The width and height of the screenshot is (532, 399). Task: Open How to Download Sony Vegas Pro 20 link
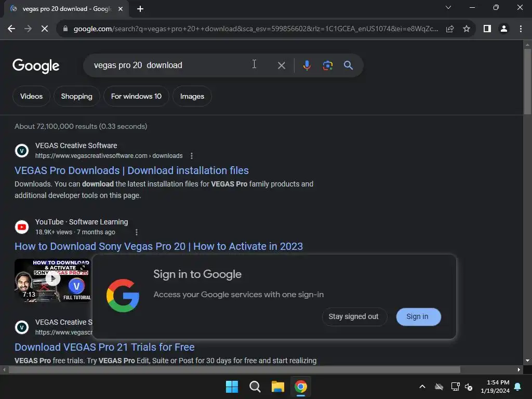(x=158, y=246)
